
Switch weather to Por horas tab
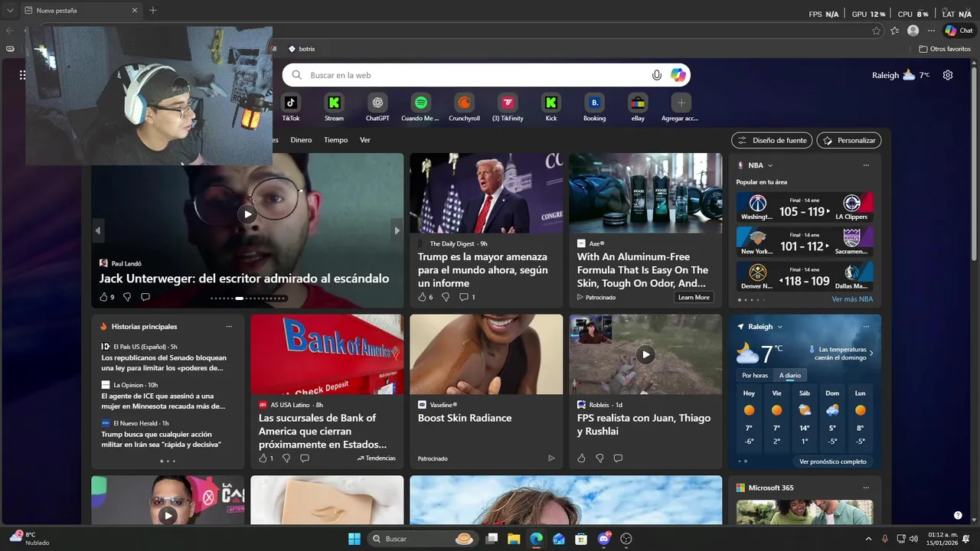(755, 375)
